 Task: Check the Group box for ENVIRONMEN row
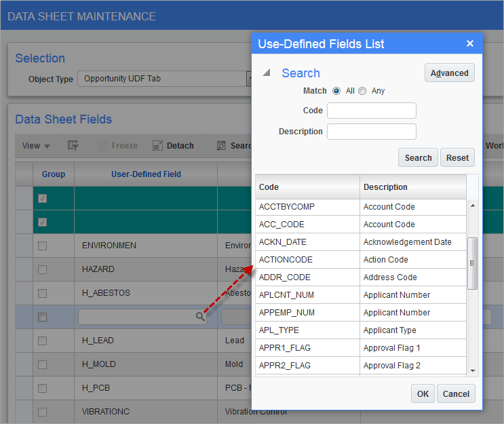pos(42,246)
